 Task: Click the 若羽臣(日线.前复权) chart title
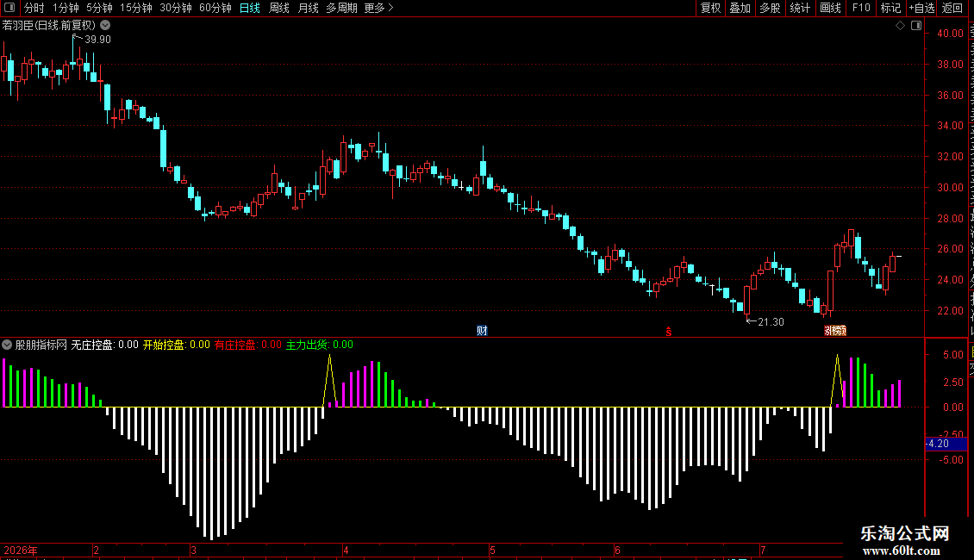coord(49,26)
